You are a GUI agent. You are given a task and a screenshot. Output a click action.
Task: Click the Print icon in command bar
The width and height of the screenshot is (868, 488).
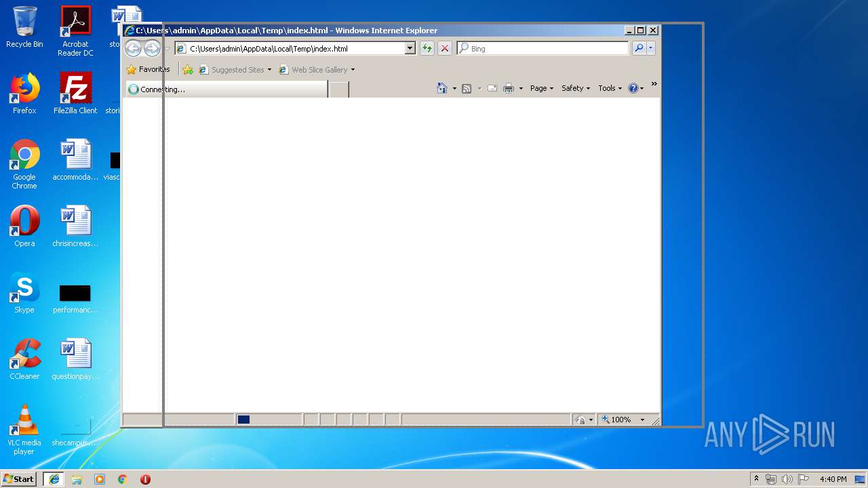pos(509,88)
